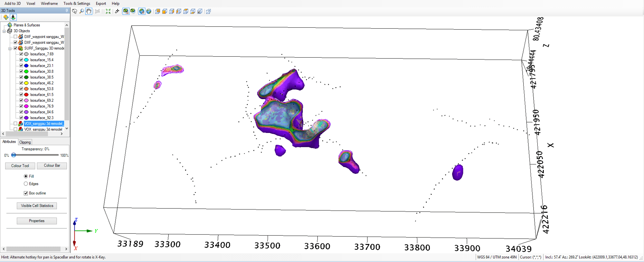Click the pin icon on 3D Tools panel
The width and height of the screenshot is (644, 262).
67,11
